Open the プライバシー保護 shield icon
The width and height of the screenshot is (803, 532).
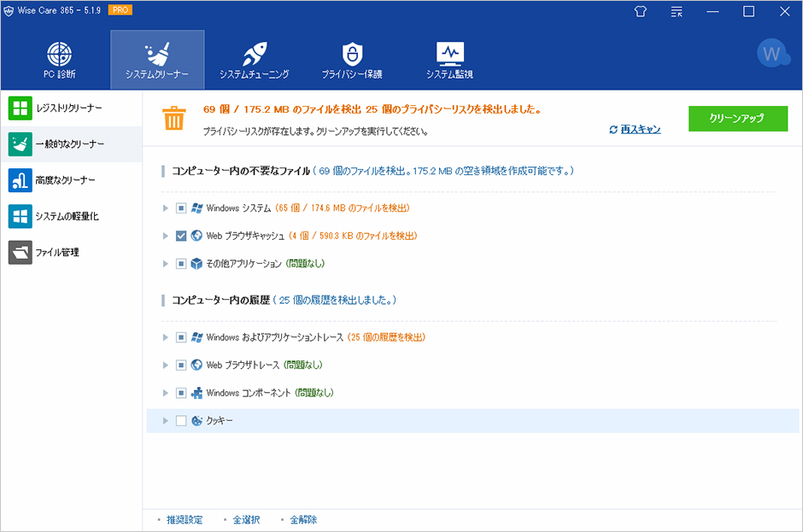tap(352, 54)
